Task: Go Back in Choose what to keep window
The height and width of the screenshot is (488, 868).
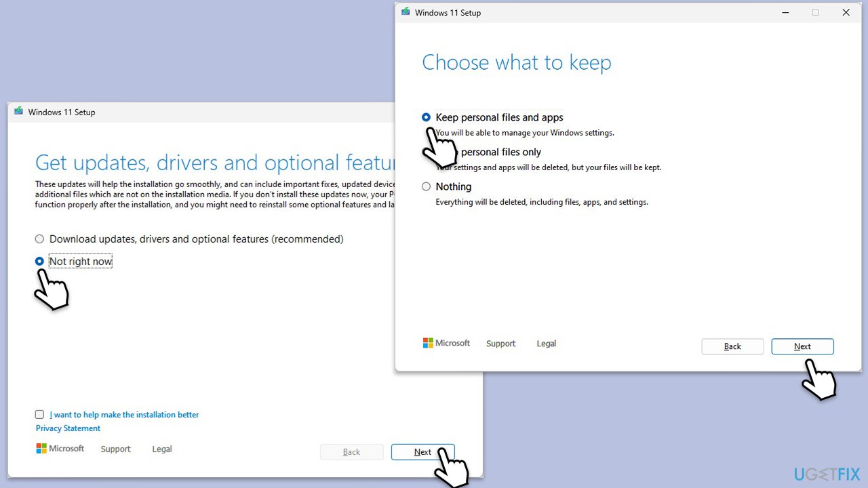Action: coord(732,346)
